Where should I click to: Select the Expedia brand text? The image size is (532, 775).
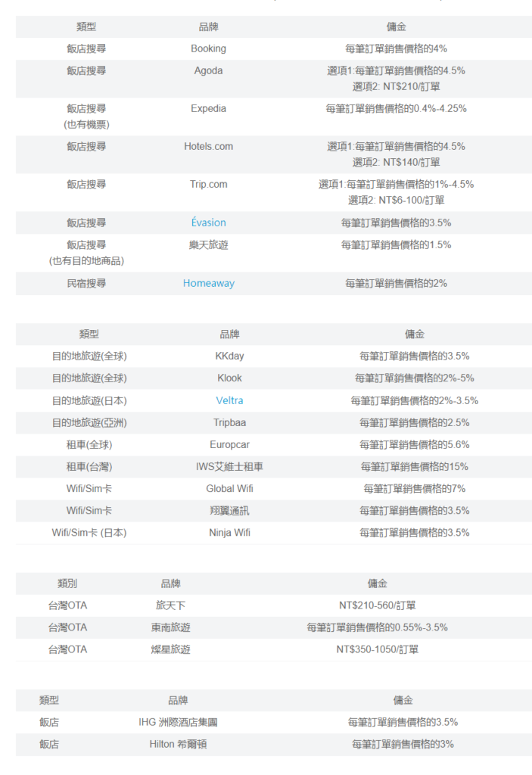pyautogui.click(x=208, y=108)
